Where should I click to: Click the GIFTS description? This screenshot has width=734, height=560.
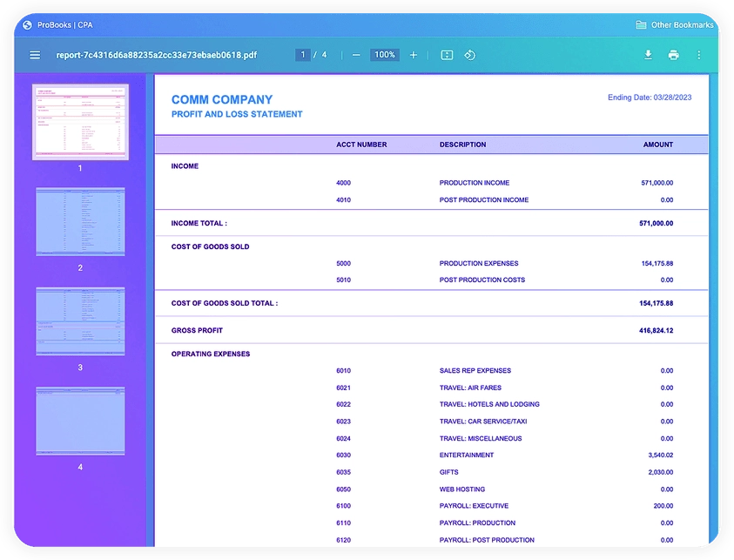click(448, 472)
